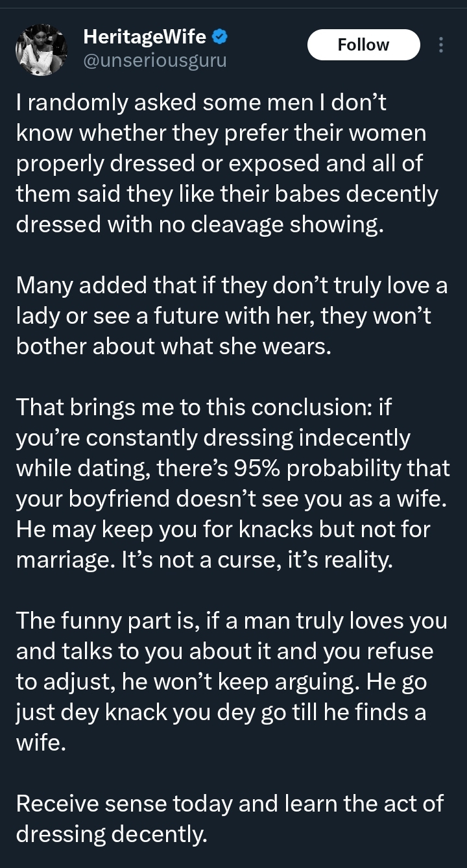
Task: Tap the line starting "Receive sense today"
Action: pyautogui.click(x=230, y=803)
